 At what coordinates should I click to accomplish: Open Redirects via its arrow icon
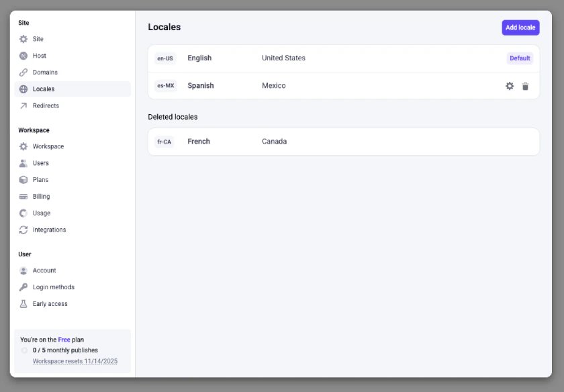tap(22, 105)
